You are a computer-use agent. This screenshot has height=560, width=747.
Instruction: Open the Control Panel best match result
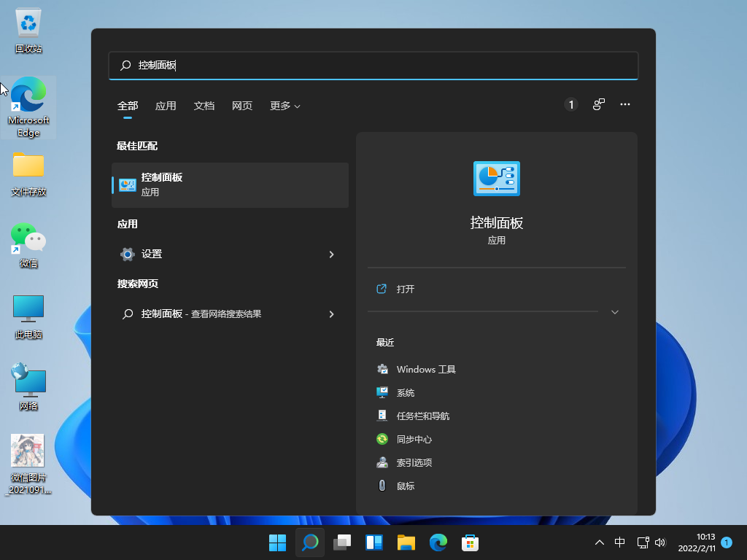click(x=230, y=184)
